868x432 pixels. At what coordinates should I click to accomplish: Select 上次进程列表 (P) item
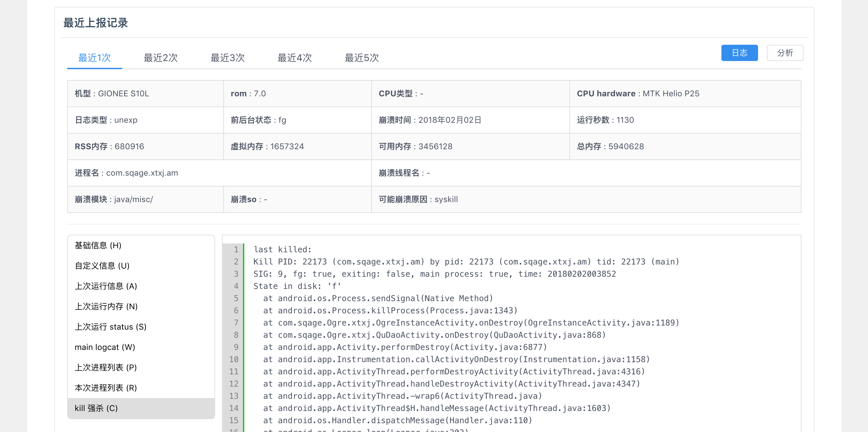141,368
